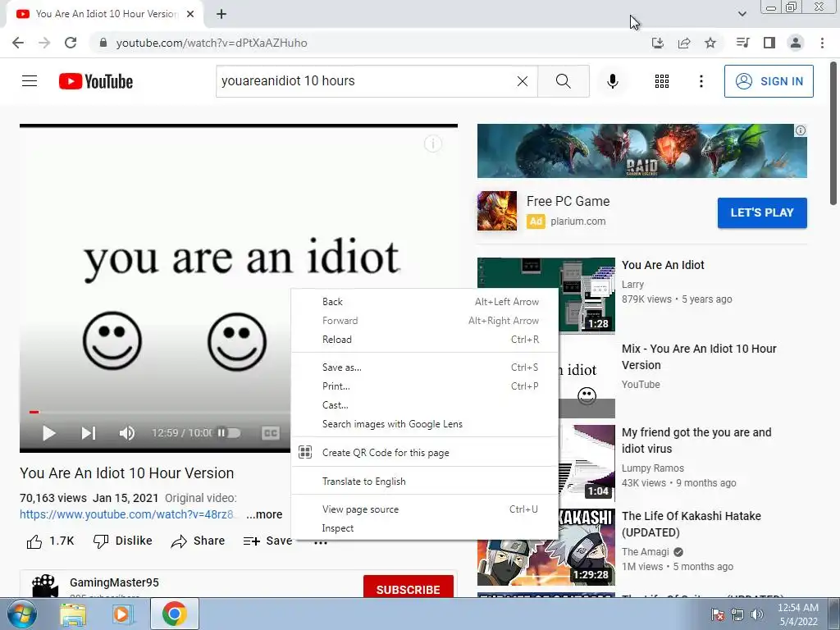Viewport: 840px width, 630px height.
Task: Expand the tab search chevron
Action: click(x=742, y=14)
